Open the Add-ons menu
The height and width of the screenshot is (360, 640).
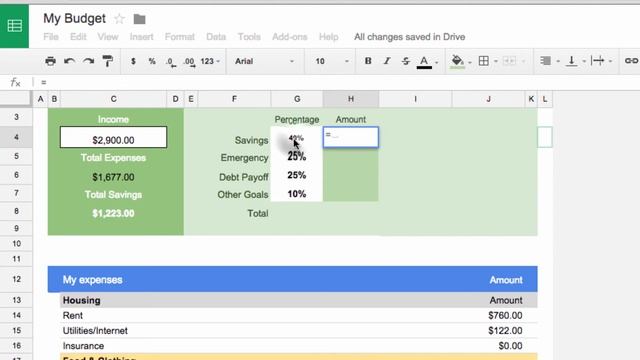(x=289, y=37)
